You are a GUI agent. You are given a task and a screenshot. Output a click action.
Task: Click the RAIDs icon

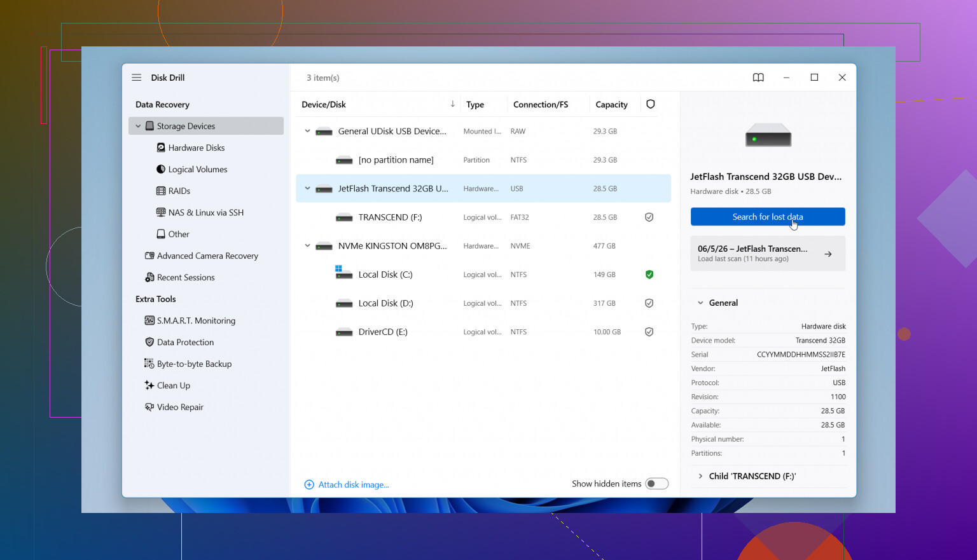coord(161,191)
